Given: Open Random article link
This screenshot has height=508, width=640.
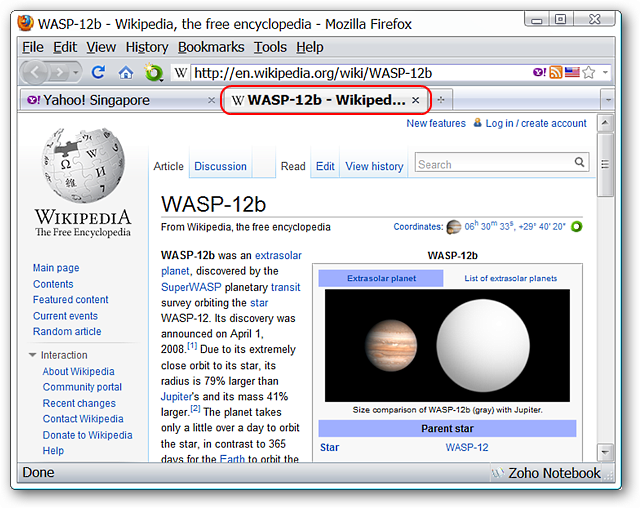Looking at the screenshot, I should pos(67,331).
